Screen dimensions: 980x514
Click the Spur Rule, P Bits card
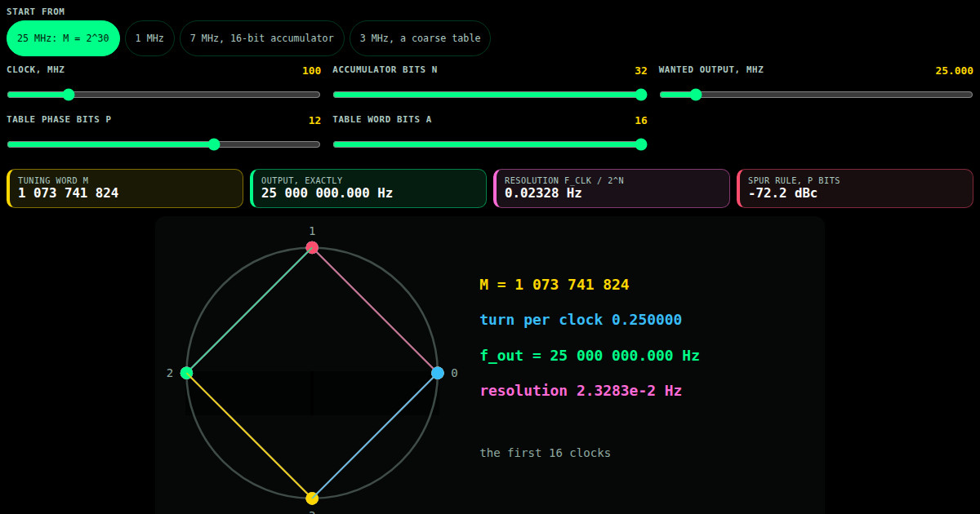[x=855, y=188]
